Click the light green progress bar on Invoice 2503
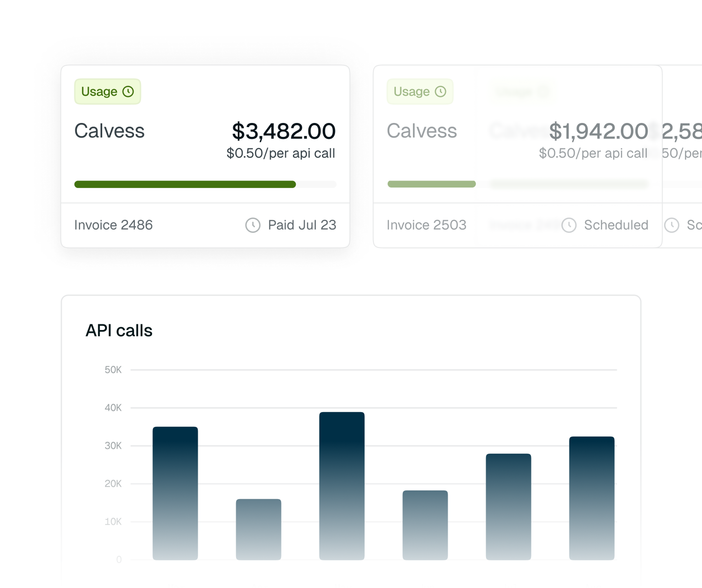The image size is (702, 588). pos(432,184)
